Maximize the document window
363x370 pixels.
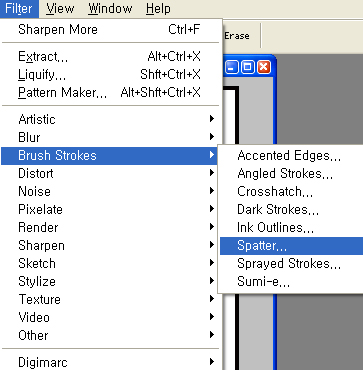[248, 68]
